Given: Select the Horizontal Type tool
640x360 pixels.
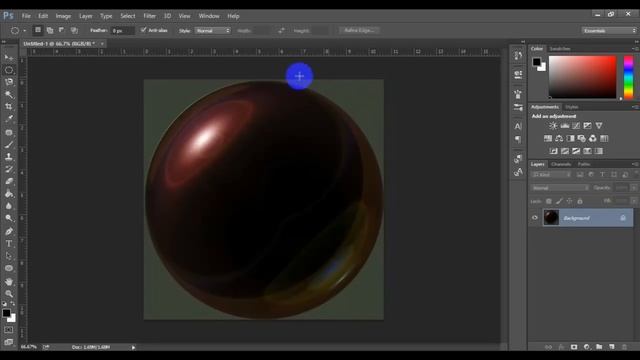Looking at the screenshot, I should (9, 244).
